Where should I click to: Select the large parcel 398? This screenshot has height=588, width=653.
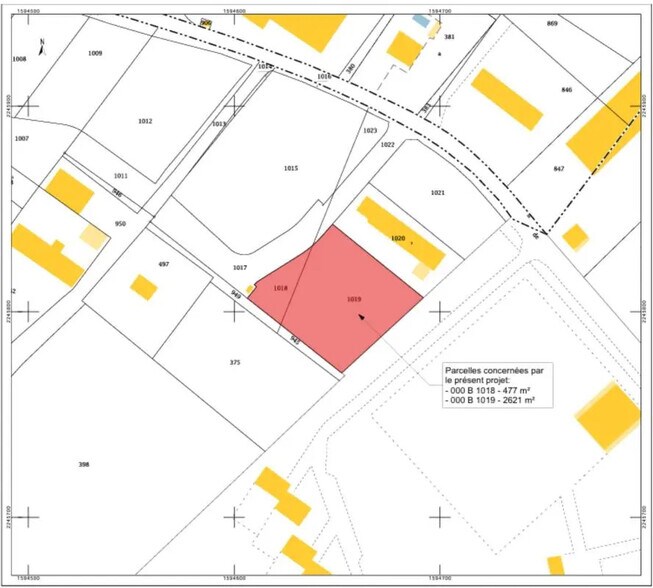pyautogui.click(x=84, y=465)
